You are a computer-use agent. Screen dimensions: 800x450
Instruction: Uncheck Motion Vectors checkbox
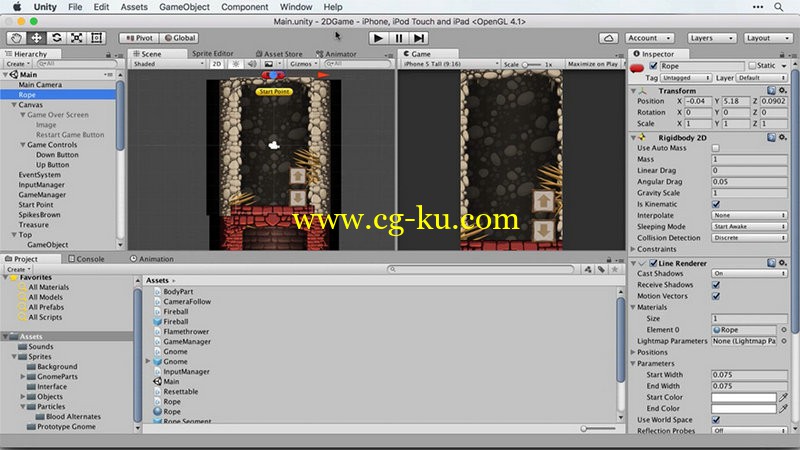[x=716, y=296]
